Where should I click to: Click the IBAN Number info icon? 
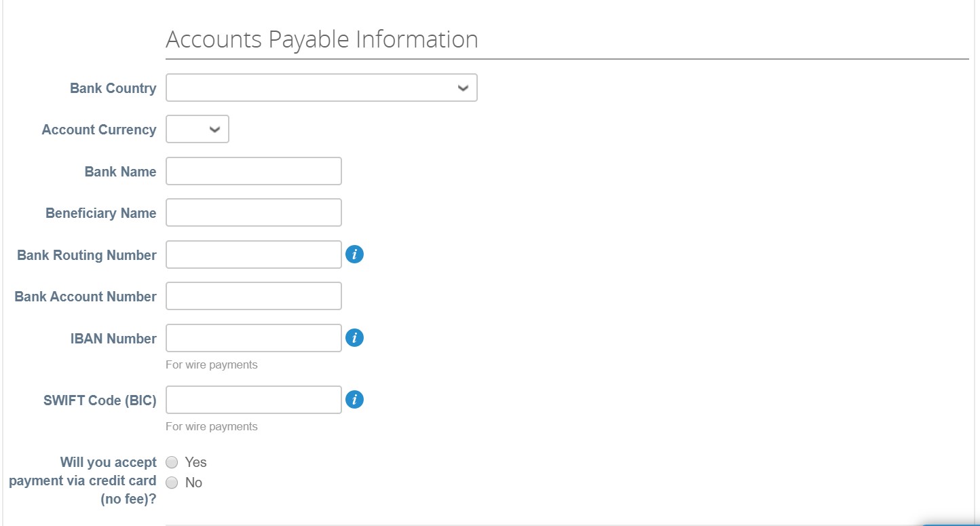coord(354,338)
